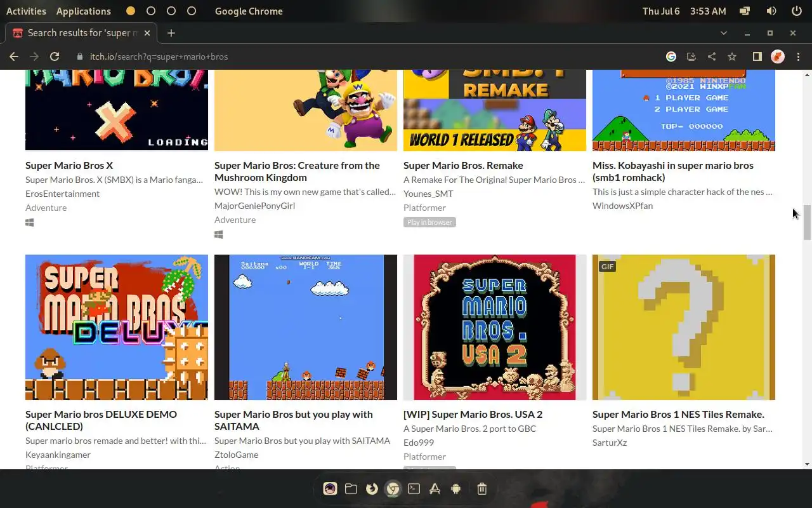Open the Super Mario Bros X title link

pyautogui.click(x=69, y=165)
